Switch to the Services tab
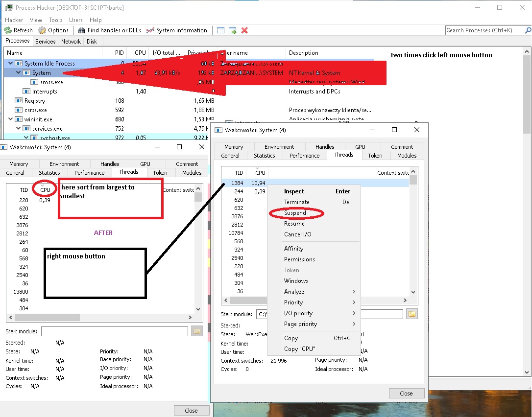The image size is (532, 417). [45, 42]
